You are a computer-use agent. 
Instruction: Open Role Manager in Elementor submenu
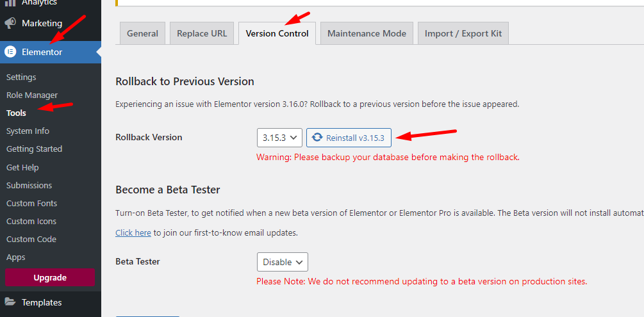click(32, 95)
